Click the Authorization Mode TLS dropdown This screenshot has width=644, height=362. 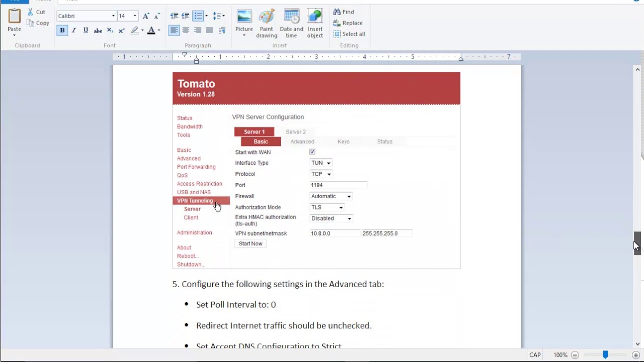(x=327, y=207)
